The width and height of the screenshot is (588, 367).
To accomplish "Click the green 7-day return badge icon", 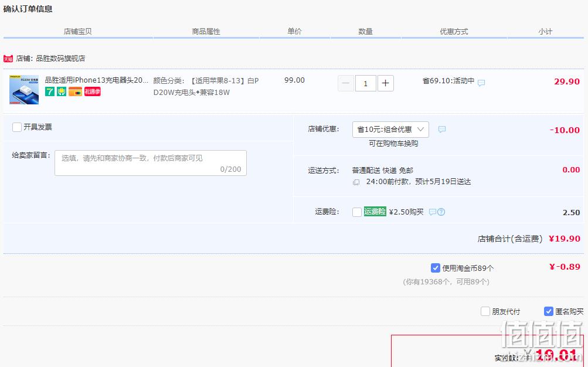I will [50, 91].
